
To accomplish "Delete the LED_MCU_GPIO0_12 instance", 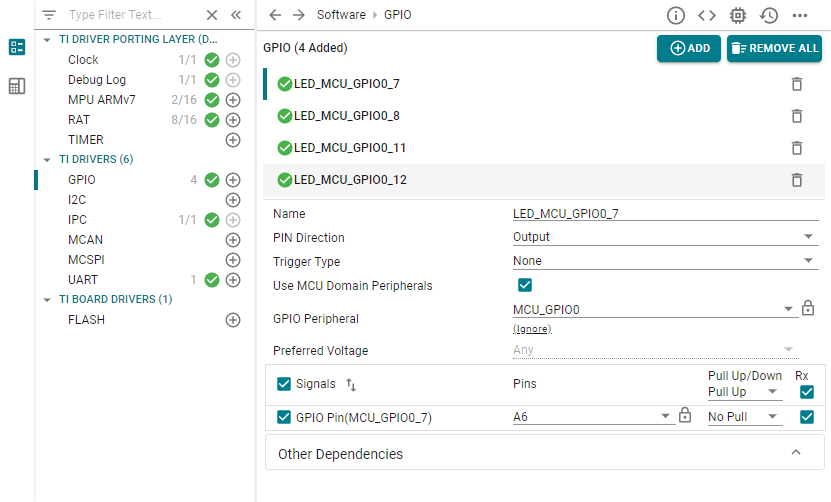I will coord(796,180).
